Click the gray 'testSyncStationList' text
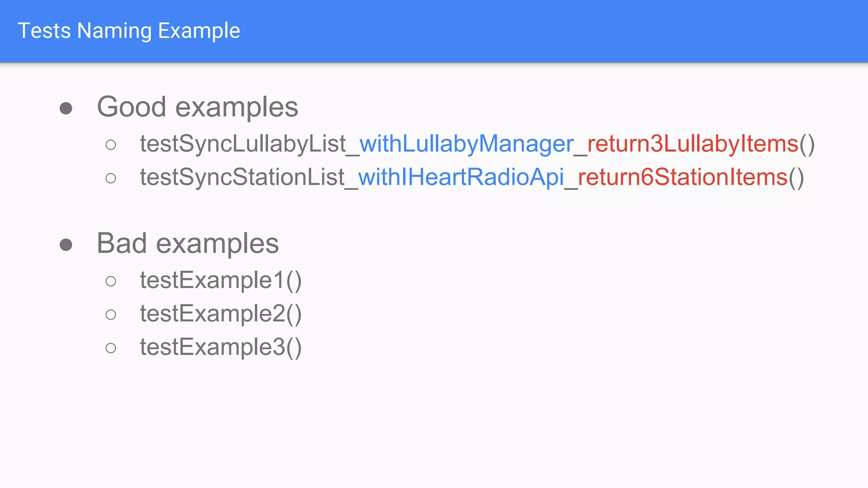The image size is (868, 488). coord(242,177)
